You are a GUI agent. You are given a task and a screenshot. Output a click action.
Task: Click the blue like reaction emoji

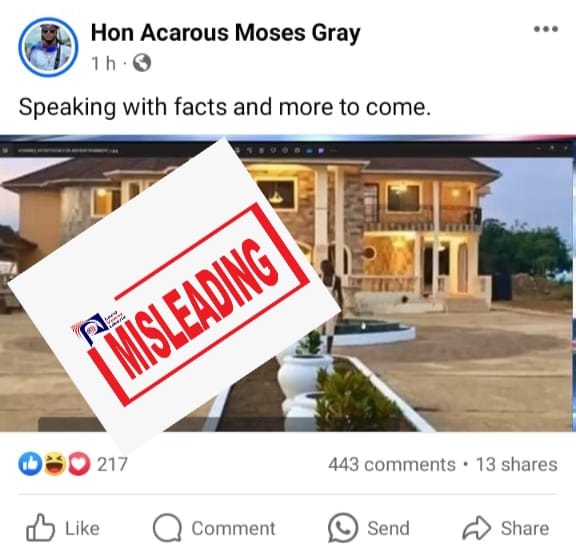[30, 464]
